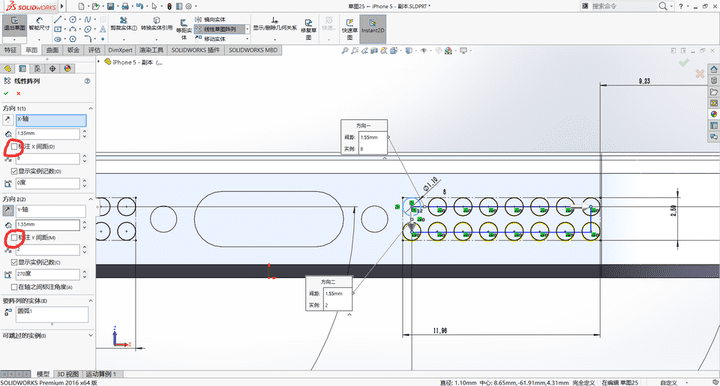Image resolution: width=720 pixels, height=386 pixels.
Task: Collapse the 方向一 callout box arrow
Action: [x=384, y=158]
